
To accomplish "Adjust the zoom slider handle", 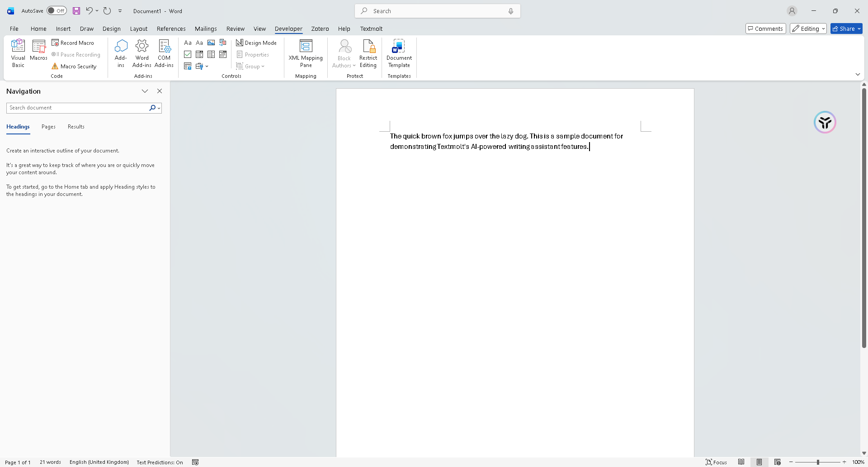I will pos(818,462).
